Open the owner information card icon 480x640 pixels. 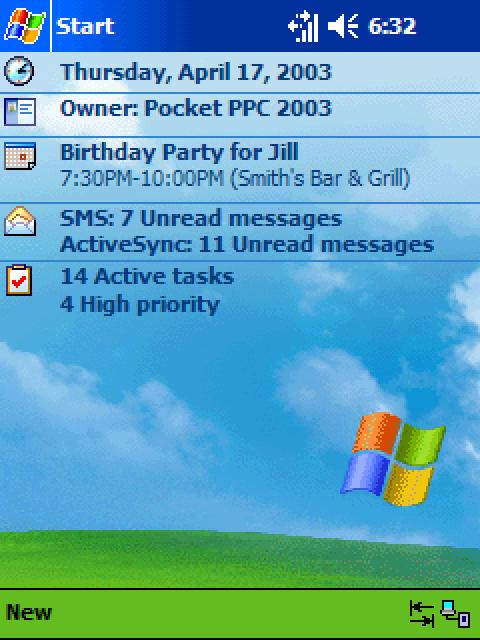[x=20, y=111]
